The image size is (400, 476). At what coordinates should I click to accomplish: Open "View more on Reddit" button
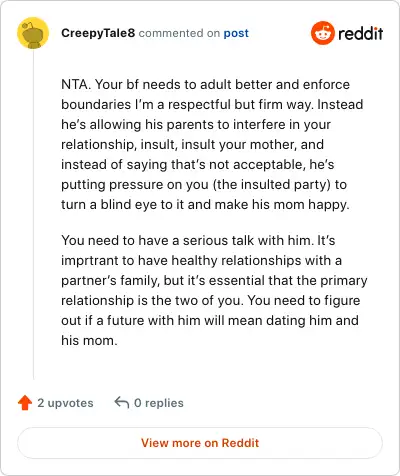(200, 443)
